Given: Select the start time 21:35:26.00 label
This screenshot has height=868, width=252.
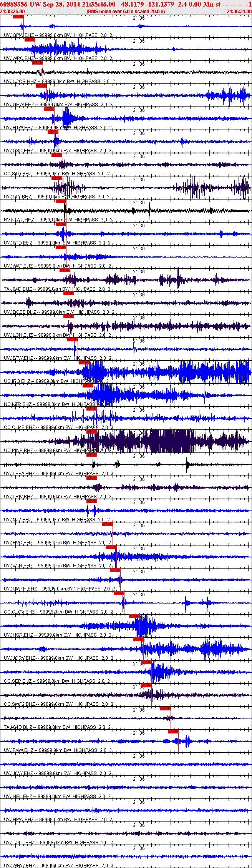Looking at the screenshot, I should [x=12, y=12].
